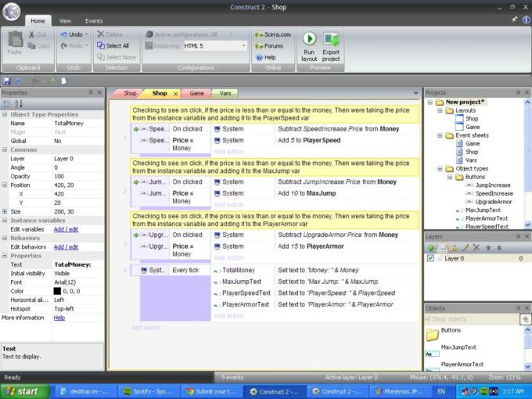Switch to the Home ribbon tab

coord(38,21)
